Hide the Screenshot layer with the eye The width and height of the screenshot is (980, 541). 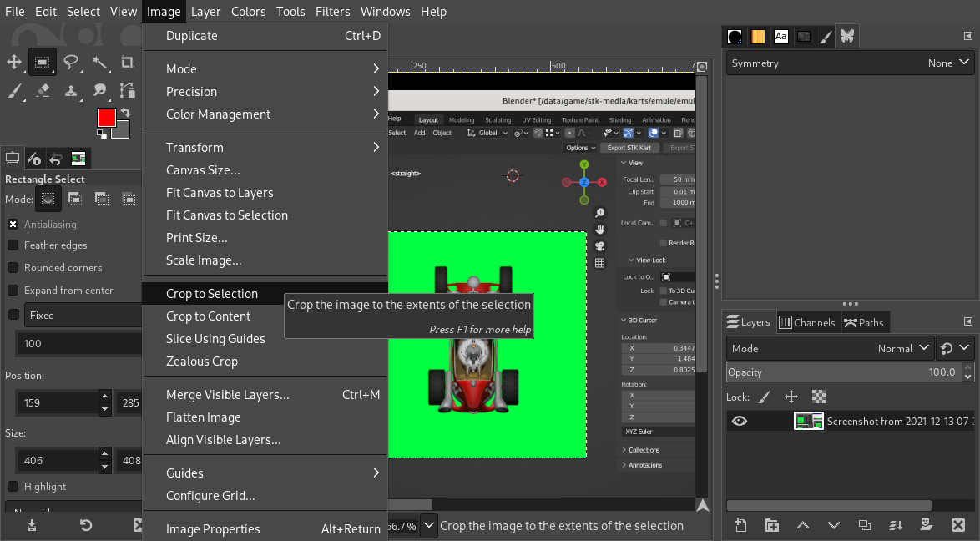point(740,421)
